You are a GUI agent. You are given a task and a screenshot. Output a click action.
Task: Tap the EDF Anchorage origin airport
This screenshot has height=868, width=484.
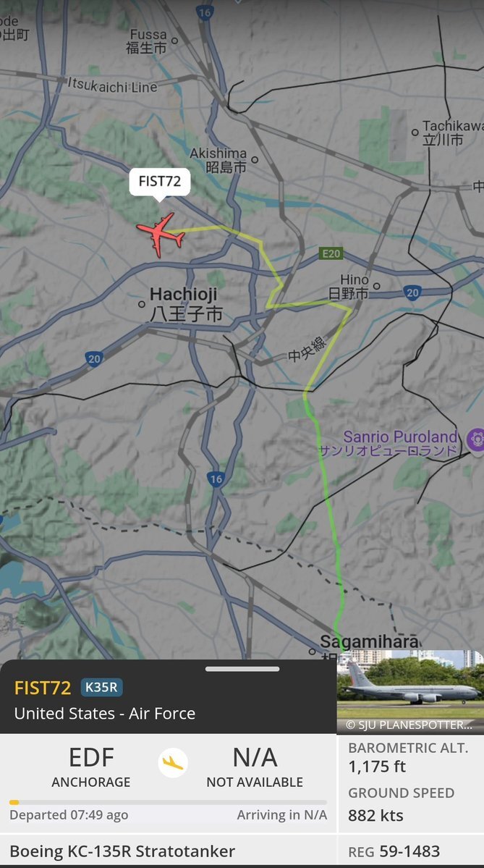[x=91, y=766]
